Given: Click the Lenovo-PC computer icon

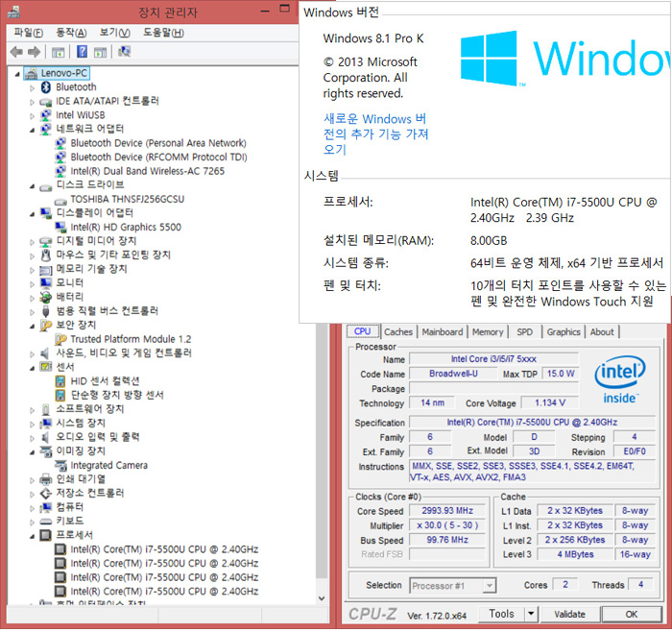Looking at the screenshot, I should tap(31, 74).
